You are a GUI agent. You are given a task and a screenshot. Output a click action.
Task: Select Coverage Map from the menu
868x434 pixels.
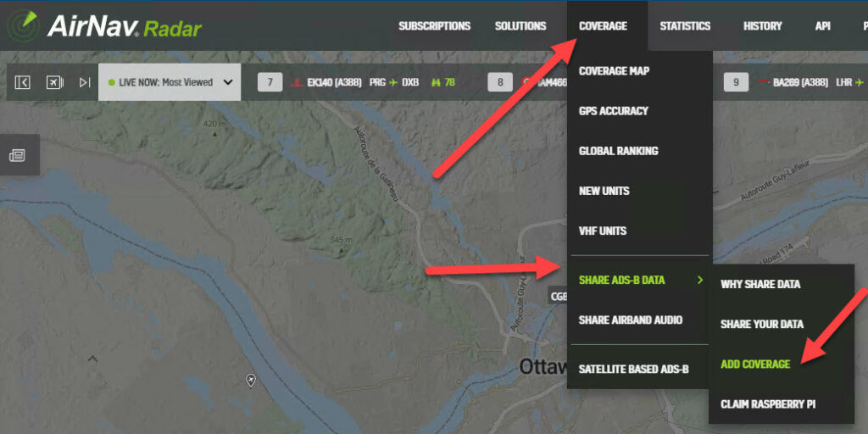(x=614, y=71)
